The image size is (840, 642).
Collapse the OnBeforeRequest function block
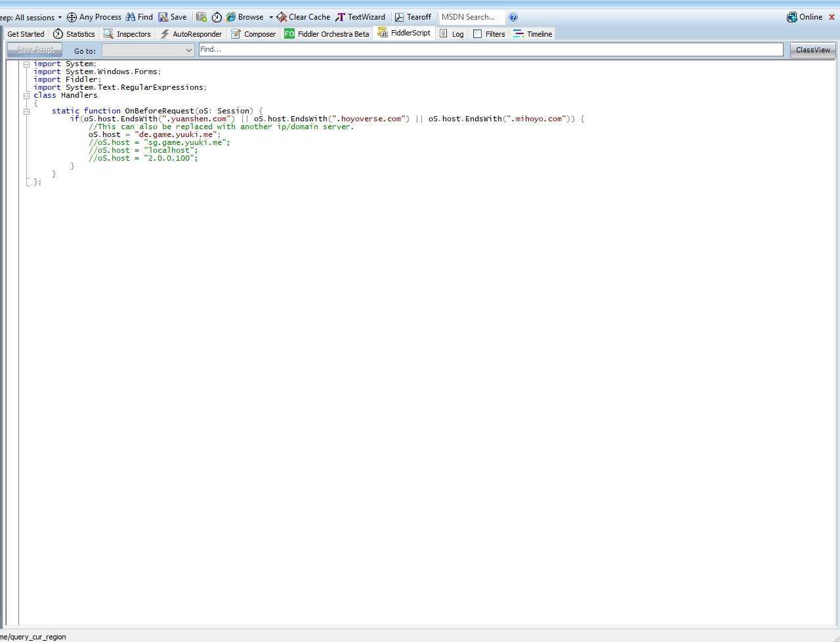26,111
